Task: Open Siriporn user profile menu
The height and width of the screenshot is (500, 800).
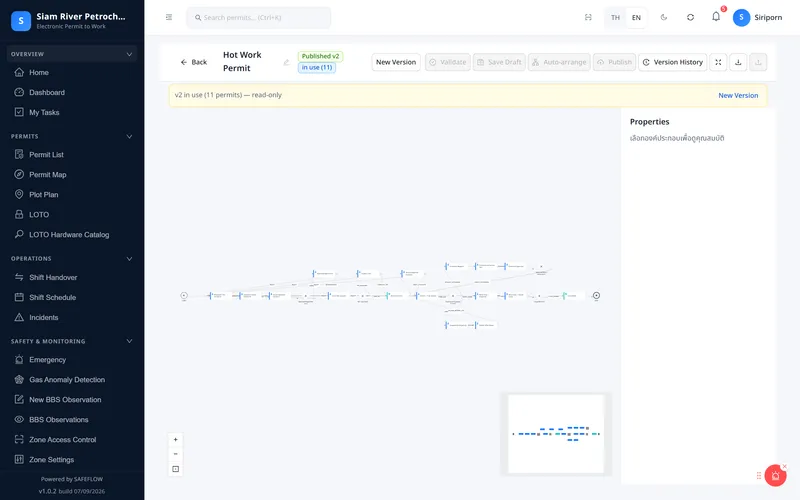Action: tap(758, 17)
